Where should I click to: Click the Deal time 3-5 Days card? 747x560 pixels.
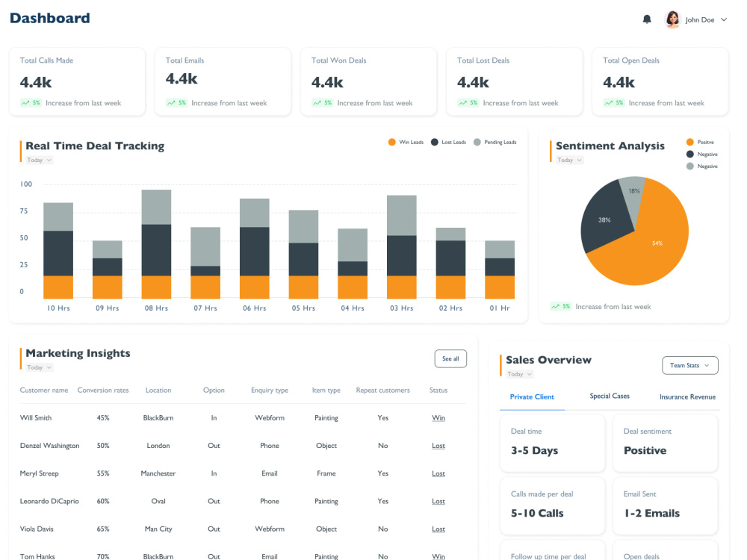[x=553, y=443]
